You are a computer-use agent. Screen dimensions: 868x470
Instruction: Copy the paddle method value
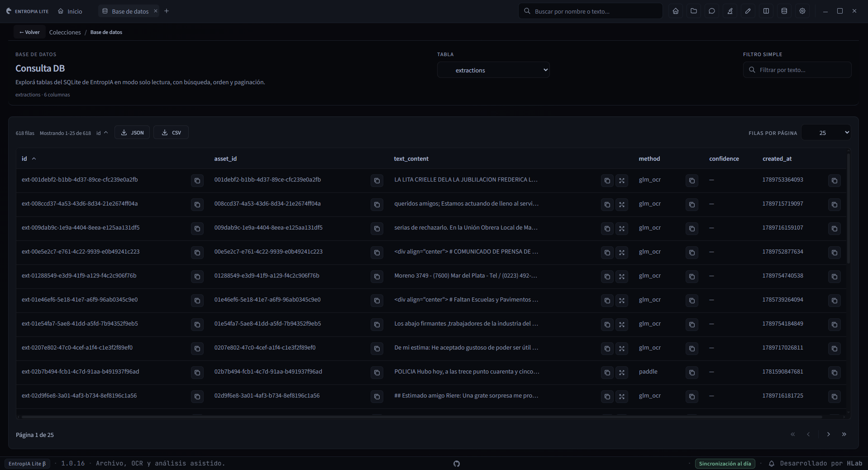(692, 373)
